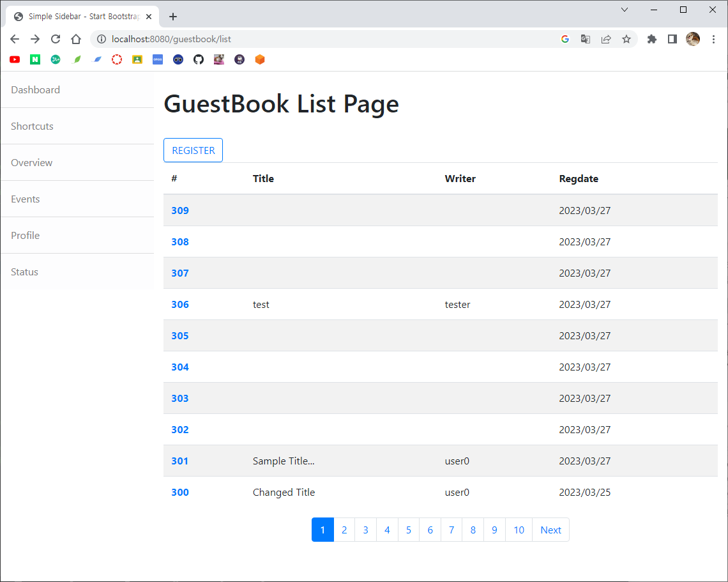Bookmark this page with the star icon
The image size is (728, 582).
coord(626,39)
